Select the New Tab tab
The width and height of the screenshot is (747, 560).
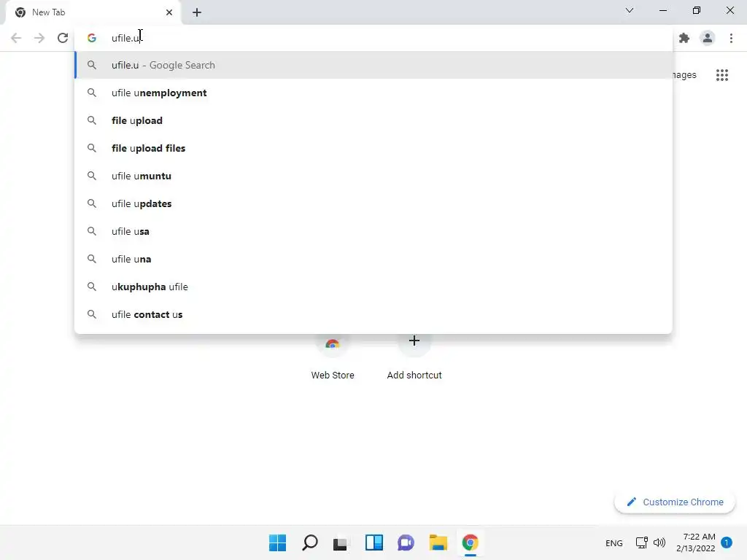pyautogui.click(x=93, y=12)
